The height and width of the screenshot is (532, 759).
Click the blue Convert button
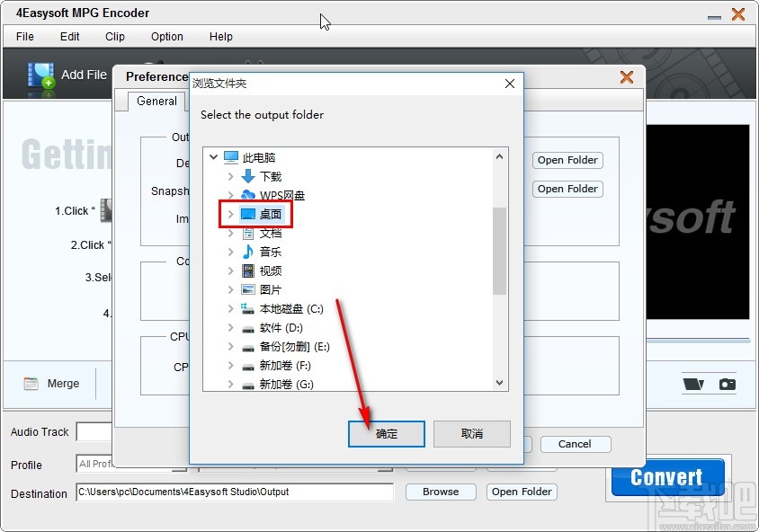[x=667, y=477]
